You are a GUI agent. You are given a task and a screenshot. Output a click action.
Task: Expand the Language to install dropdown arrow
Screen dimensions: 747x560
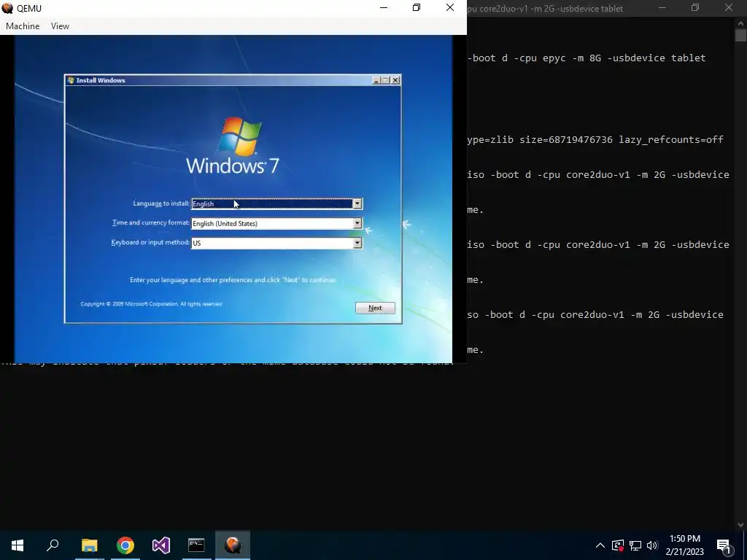pos(357,204)
